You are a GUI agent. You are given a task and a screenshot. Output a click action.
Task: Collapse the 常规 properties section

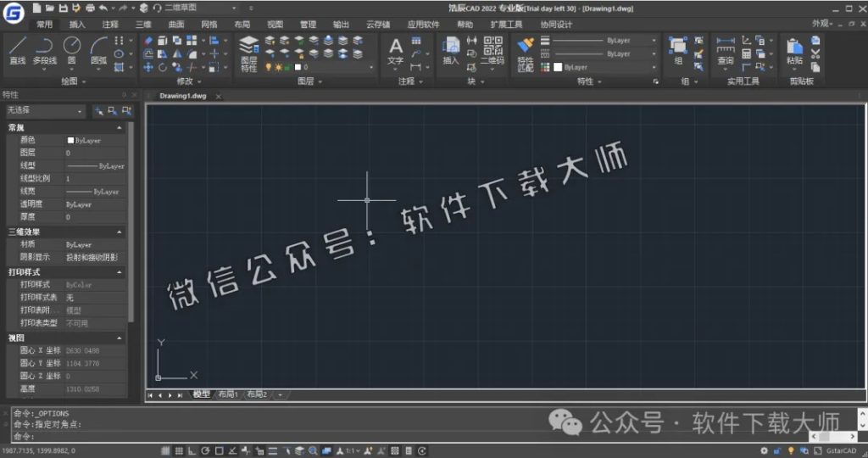pyautogui.click(x=119, y=128)
